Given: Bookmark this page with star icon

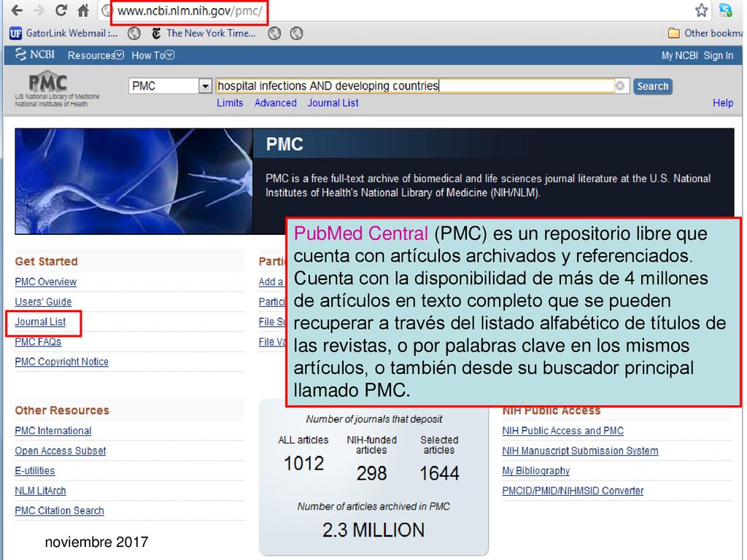Looking at the screenshot, I should tap(701, 10).
